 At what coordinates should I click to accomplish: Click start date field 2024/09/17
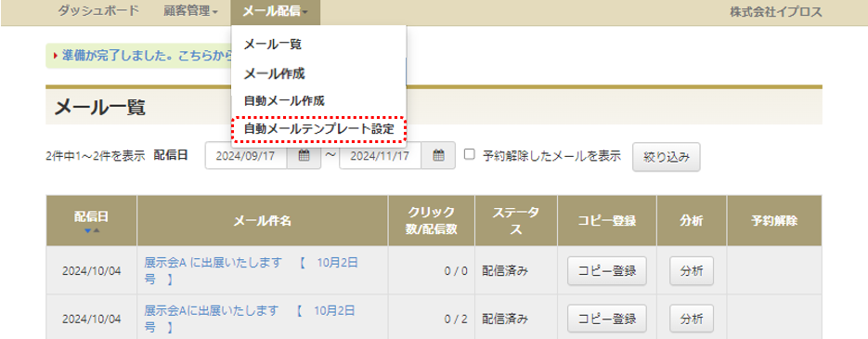[246, 156]
